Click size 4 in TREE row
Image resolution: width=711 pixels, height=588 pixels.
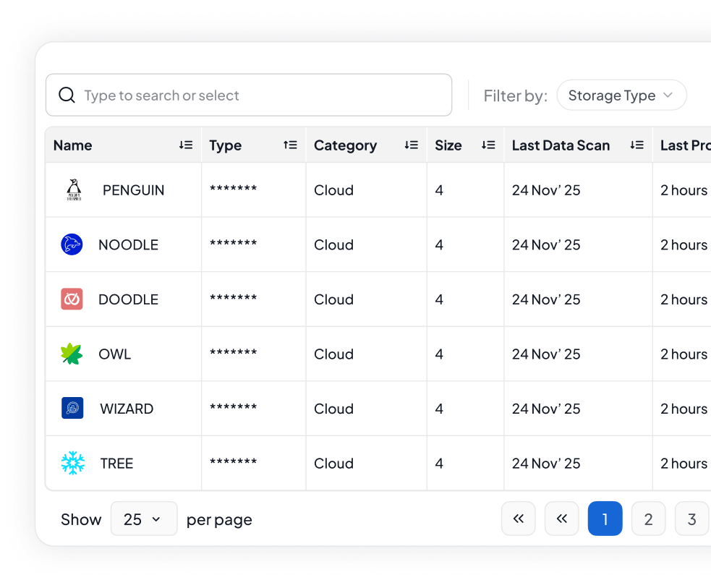point(439,464)
